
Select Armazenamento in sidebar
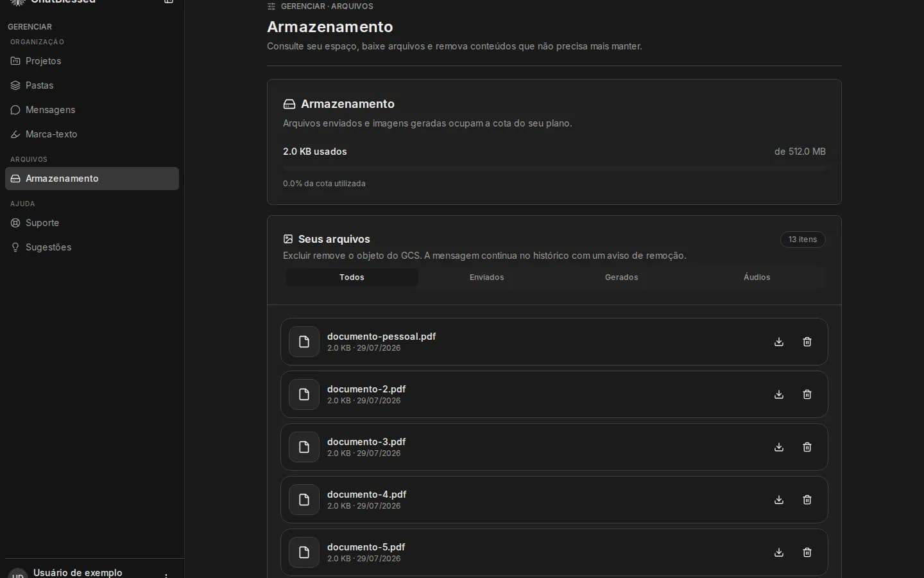[92, 179]
